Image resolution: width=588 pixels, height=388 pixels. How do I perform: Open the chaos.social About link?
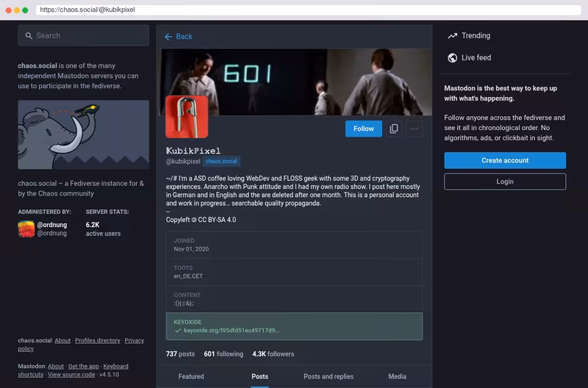pyautogui.click(x=62, y=340)
